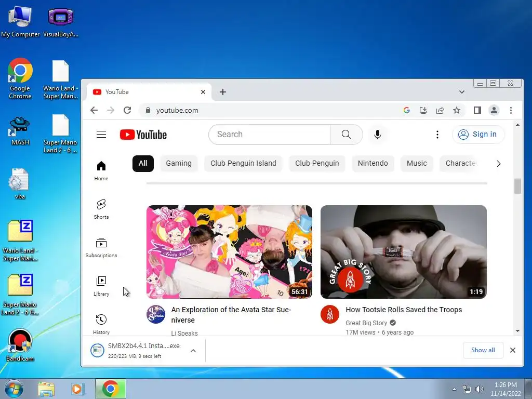Viewport: 532px width, 399px height.
Task: Open Chrome profile avatar
Action: coord(494,110)
